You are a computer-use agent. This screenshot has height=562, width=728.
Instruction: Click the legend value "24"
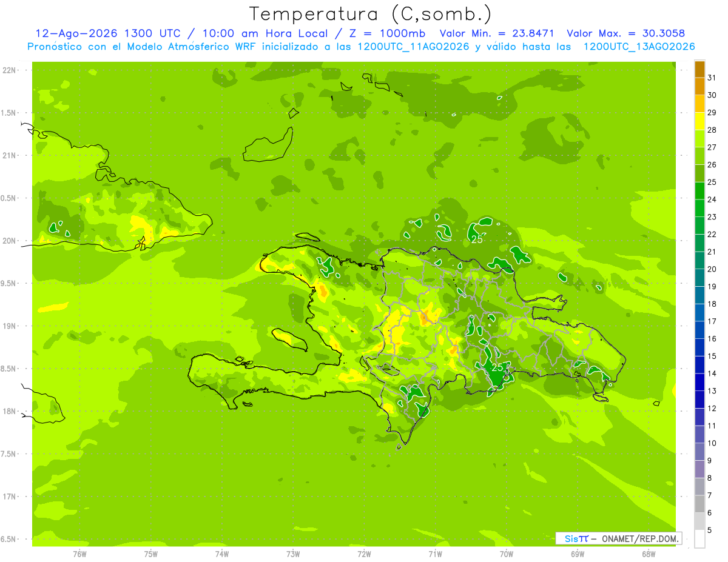[712, 199]
